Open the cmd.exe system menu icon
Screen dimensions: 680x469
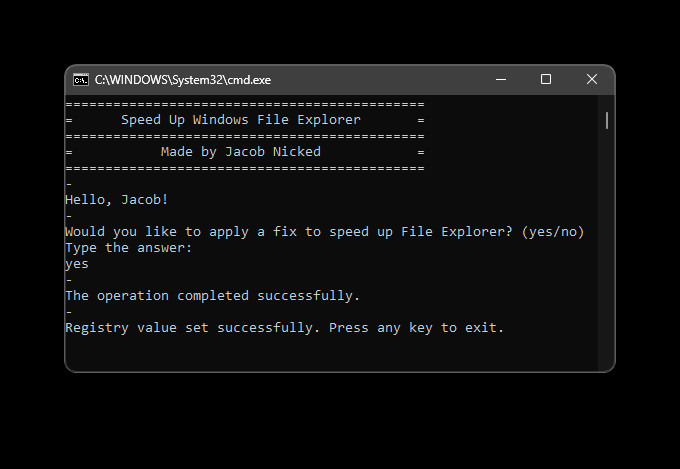(x=81, y=80)
